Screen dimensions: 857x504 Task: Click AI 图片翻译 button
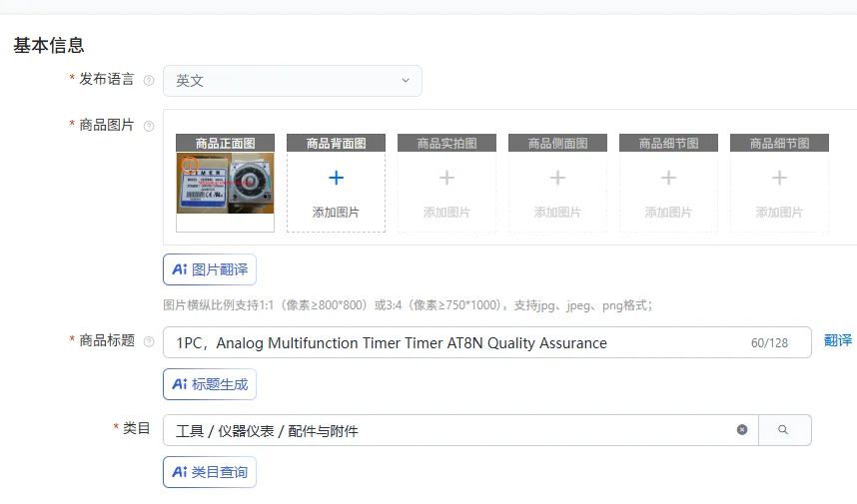(210, 269)
